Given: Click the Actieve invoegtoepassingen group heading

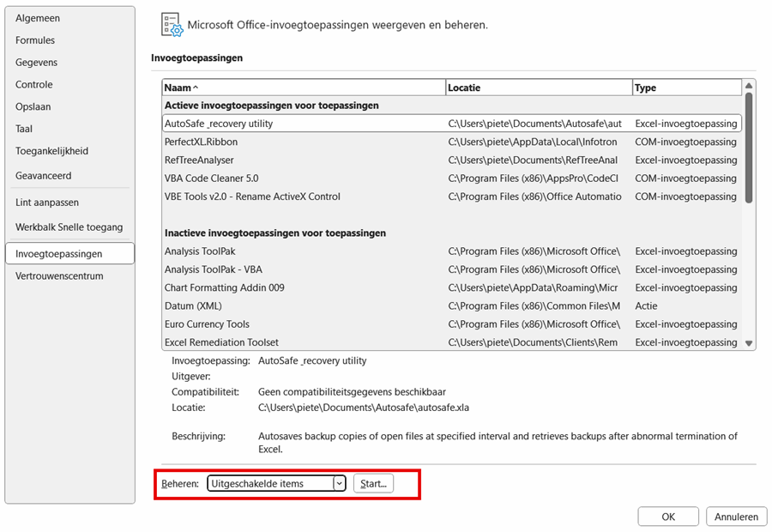Looking at the screenshot, I should point(272,106).
